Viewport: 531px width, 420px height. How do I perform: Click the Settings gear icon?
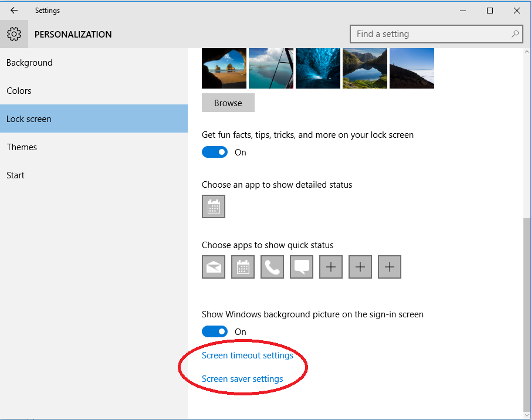14,34
